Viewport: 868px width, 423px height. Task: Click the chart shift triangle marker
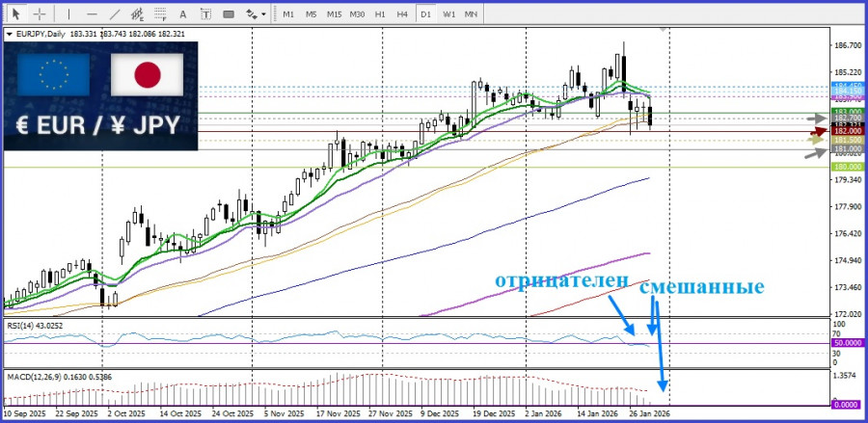(663, 31)
